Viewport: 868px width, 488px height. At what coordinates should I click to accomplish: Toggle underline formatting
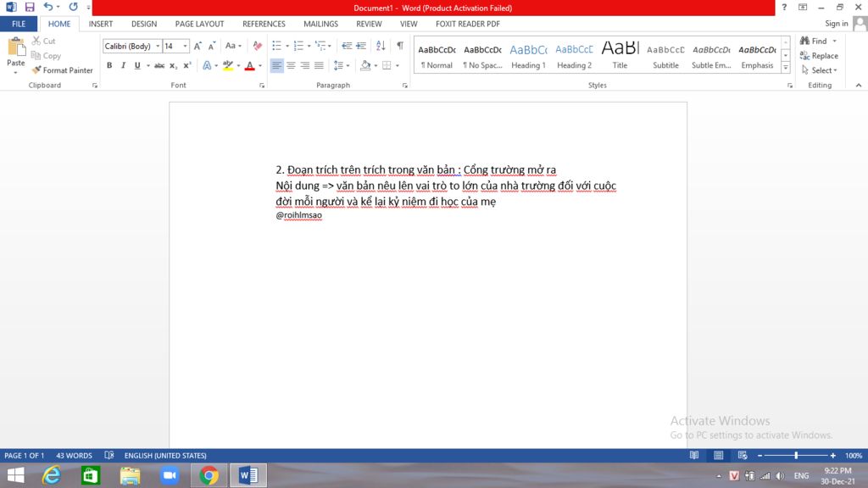pyautogui.click(x=137, y=65)
